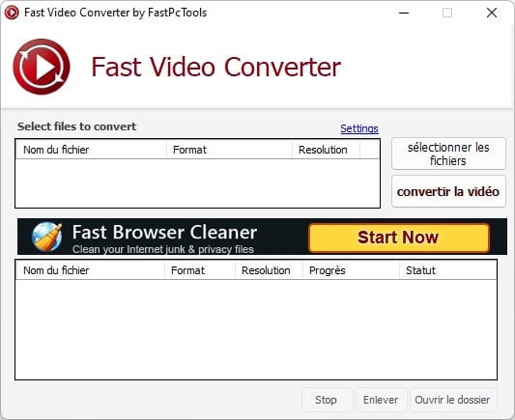Image resolution: width=515 pixels, height=420 pixels.
Task: Click the small app icon in title bar
Action: (x=12, y=13)
